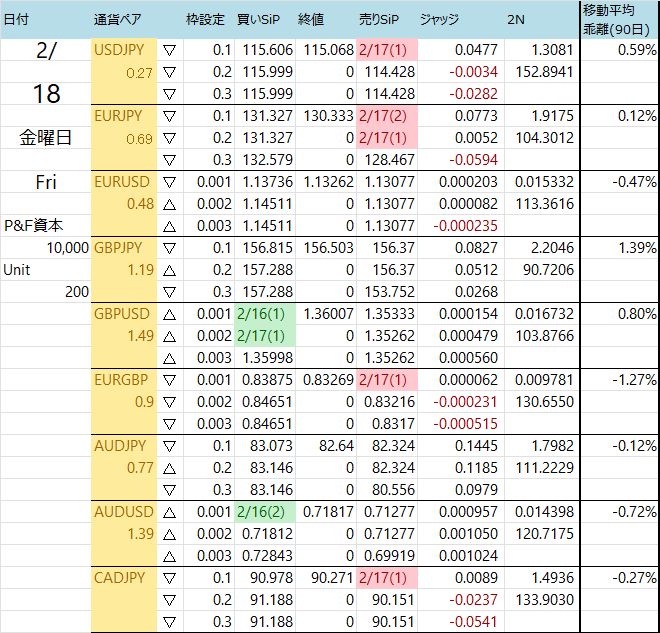
Task: Select the closing price 1.36007 cell
Action: point(326,314)
